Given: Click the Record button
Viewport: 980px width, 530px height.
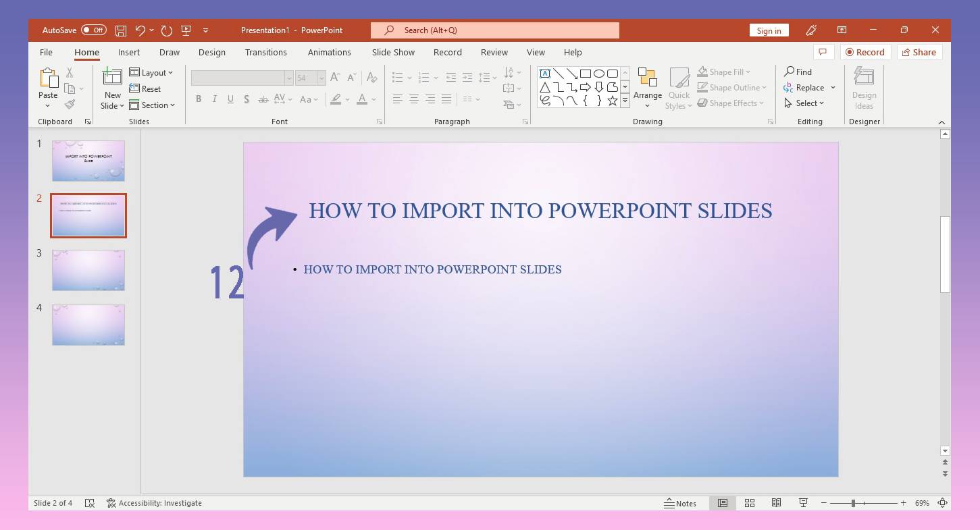Looking at the screenshot, I should point(865,52).
